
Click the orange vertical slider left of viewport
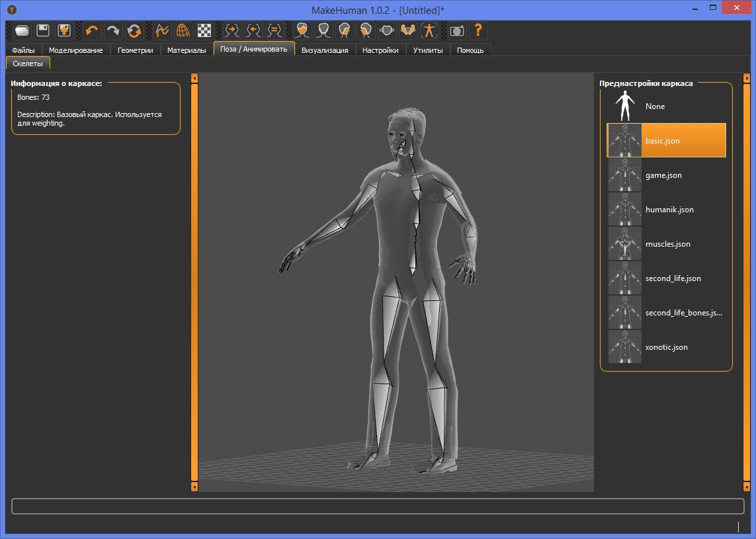[194, 282]
